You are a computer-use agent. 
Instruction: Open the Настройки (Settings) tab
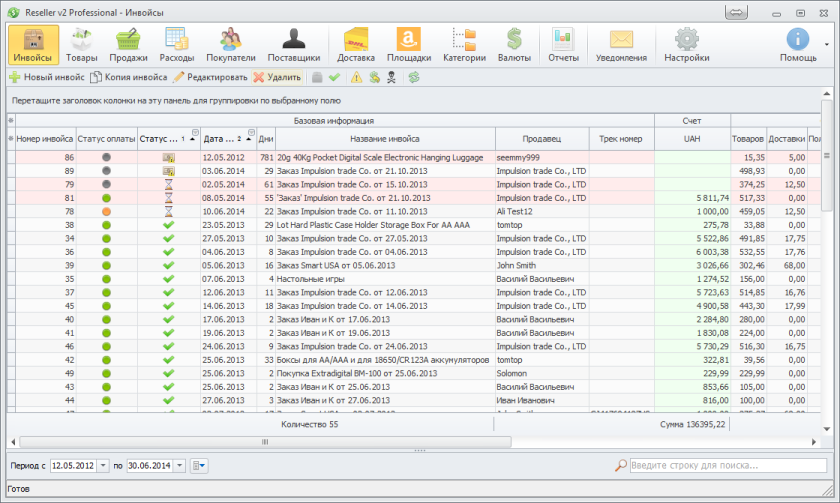pos(686,45)
